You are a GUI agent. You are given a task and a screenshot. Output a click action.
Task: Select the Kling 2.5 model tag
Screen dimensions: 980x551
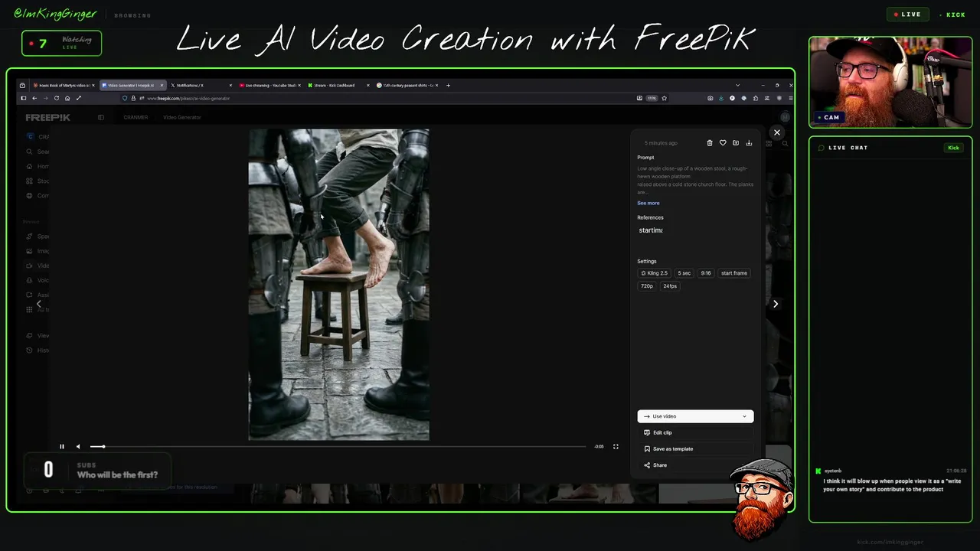654,273
